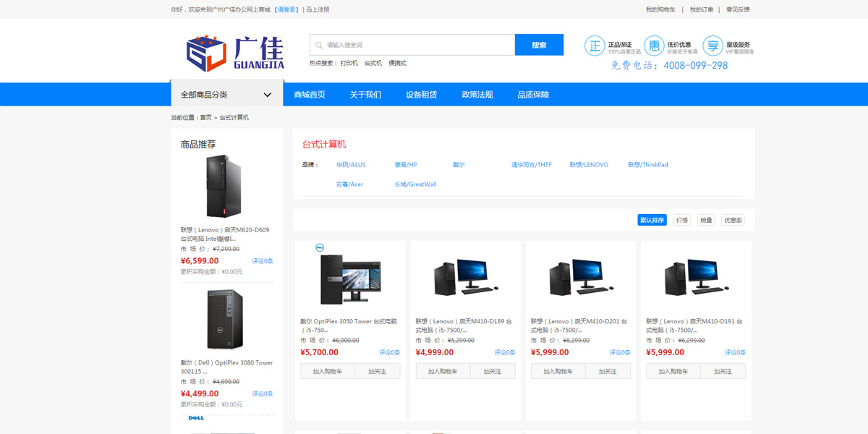Open the 关于我们 nav menu item
This screenshot has width=868, height=434.
(365, 95)
